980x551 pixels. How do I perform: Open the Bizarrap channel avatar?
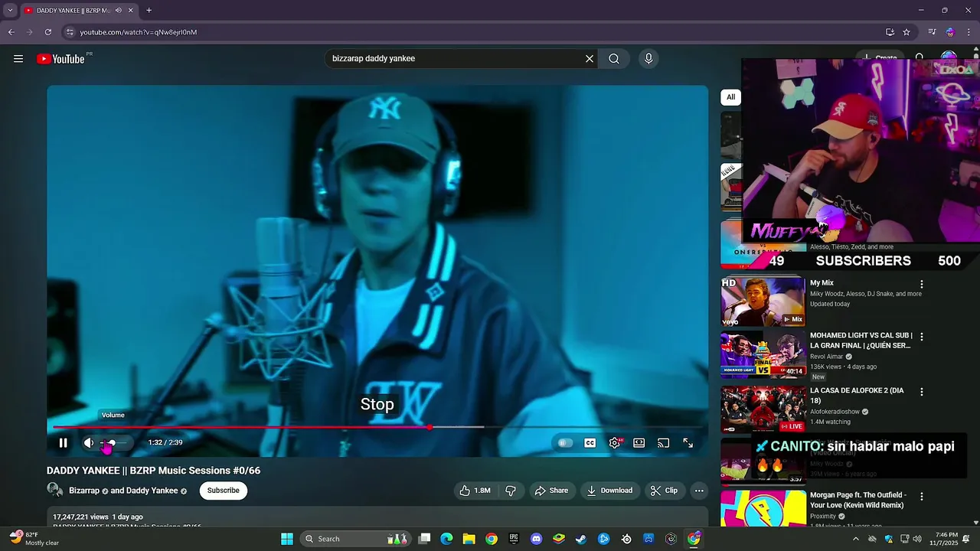(x=55, y=491)
